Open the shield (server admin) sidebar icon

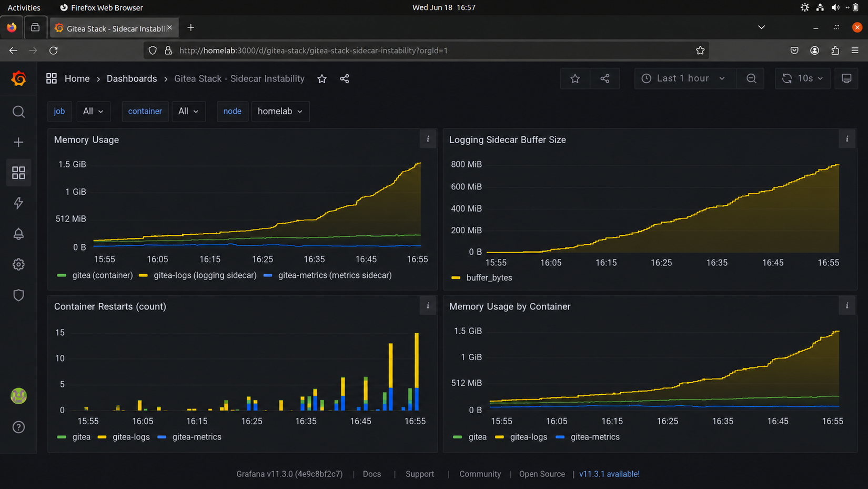18,295
